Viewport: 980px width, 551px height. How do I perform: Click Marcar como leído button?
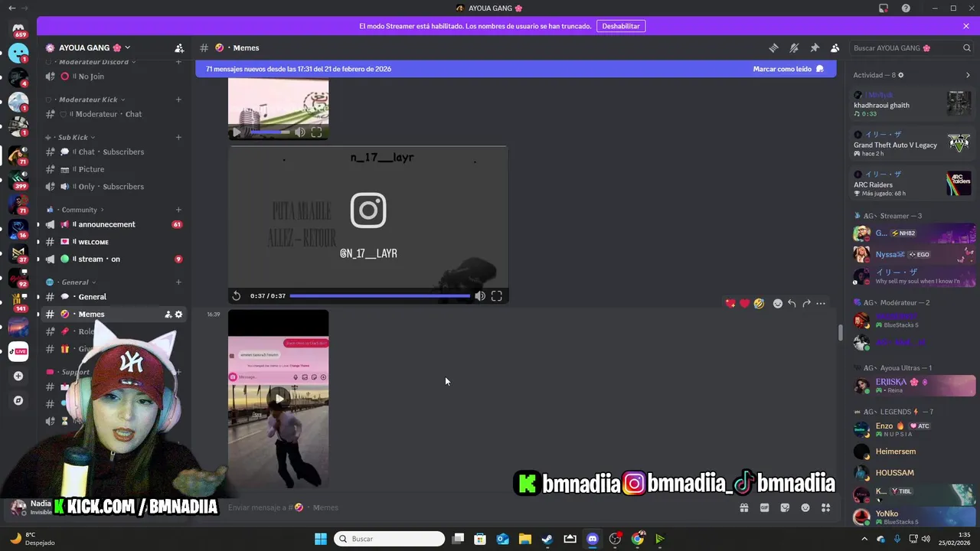(x=788, y=69)
